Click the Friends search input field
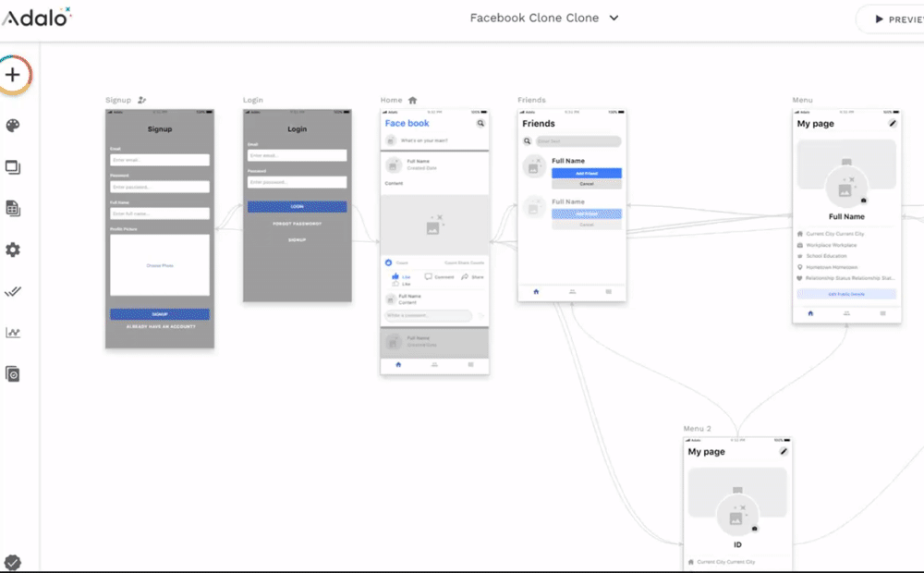 point(578,141)
